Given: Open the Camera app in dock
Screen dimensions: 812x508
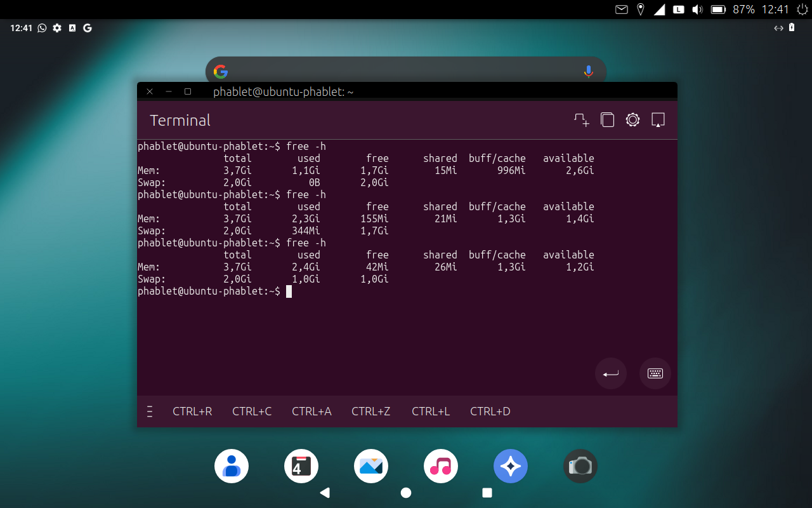Looking at the screenshot, I should (580, 466).
